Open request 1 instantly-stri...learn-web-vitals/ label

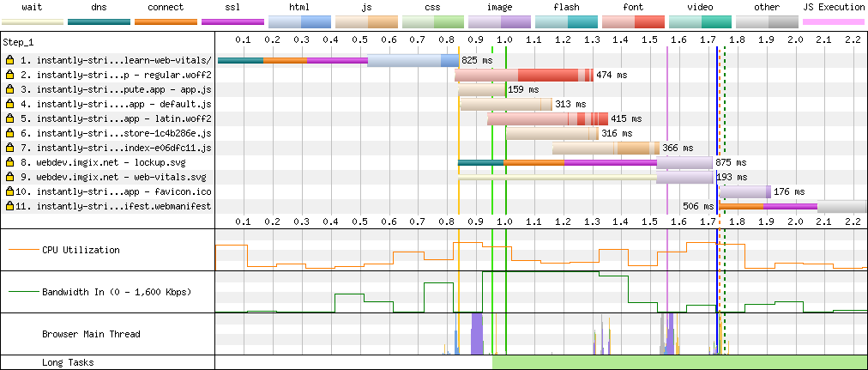[116, 60]
